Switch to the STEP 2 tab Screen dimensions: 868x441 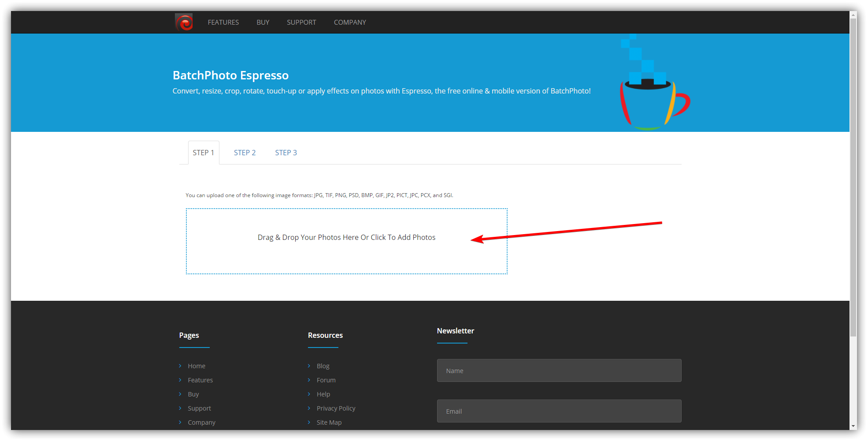point(245,153)
